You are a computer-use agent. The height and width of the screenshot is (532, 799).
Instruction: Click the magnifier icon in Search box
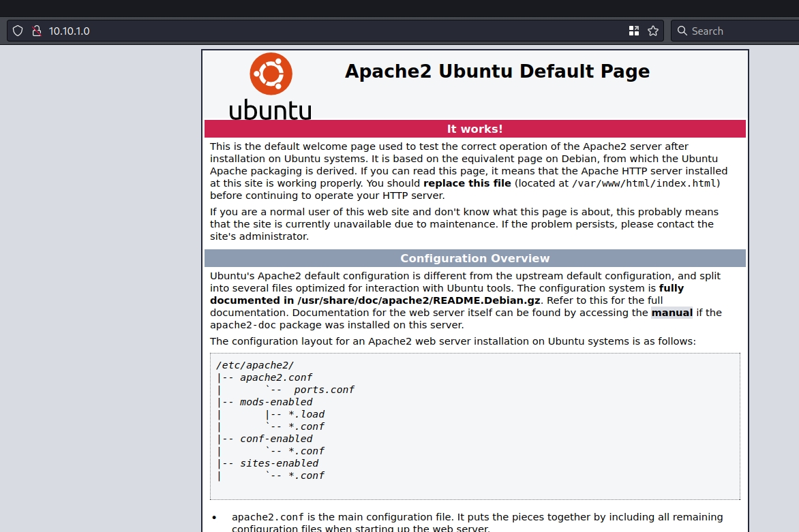682,31
